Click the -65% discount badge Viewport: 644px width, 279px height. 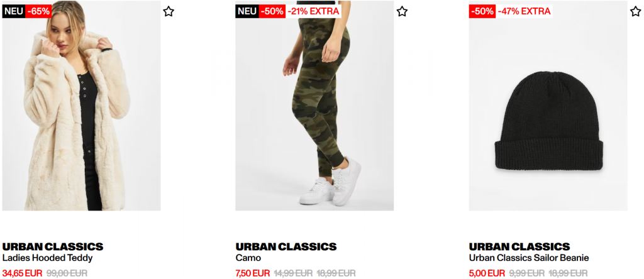click(x=38, y=11)
